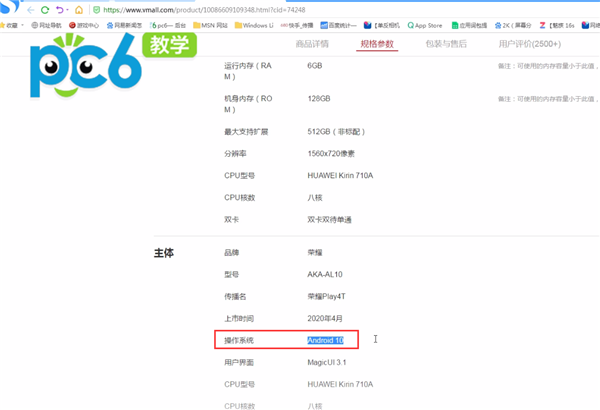Click the 上市时间 label

tap(239, 319)
